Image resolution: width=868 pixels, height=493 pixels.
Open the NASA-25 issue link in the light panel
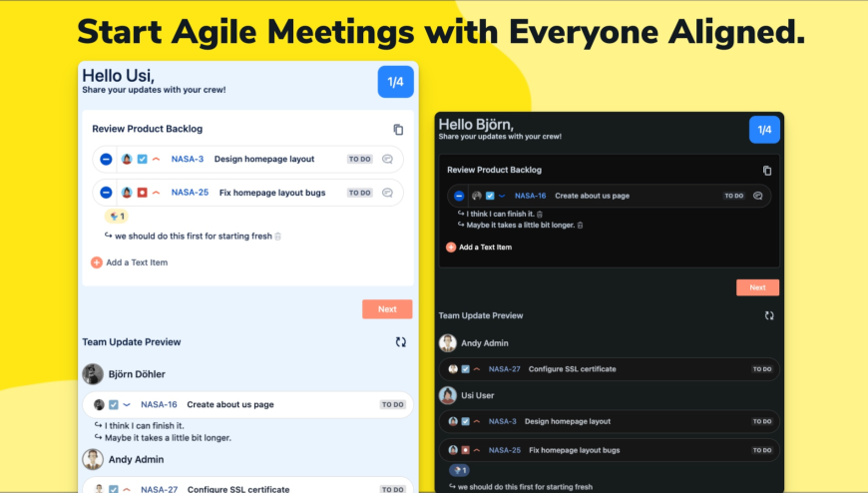(x=190, y=193)
